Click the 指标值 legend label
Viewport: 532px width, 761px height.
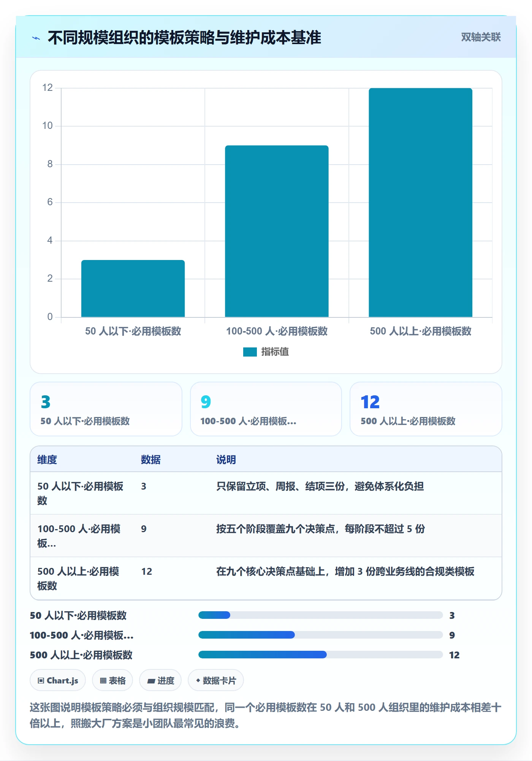point(275,352)
